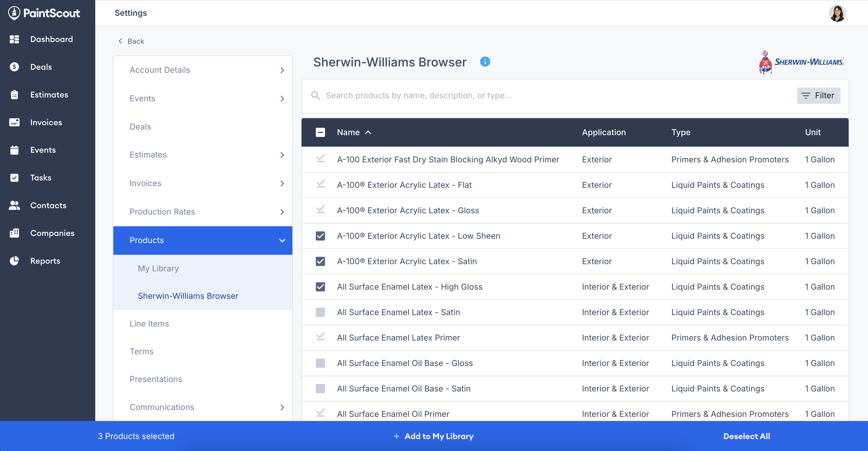
Task: Click Deselect All
Action: pyautogui.click(x=747, y=436)
